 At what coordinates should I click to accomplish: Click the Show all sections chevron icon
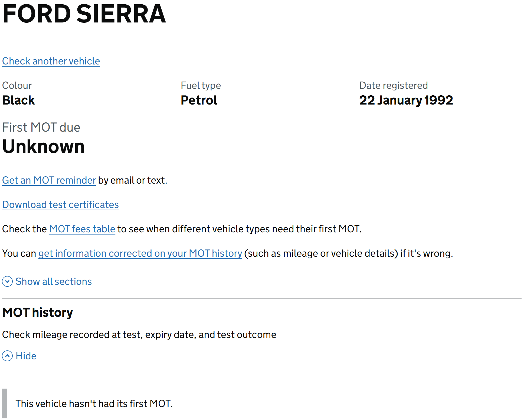(x=7, y=282)
